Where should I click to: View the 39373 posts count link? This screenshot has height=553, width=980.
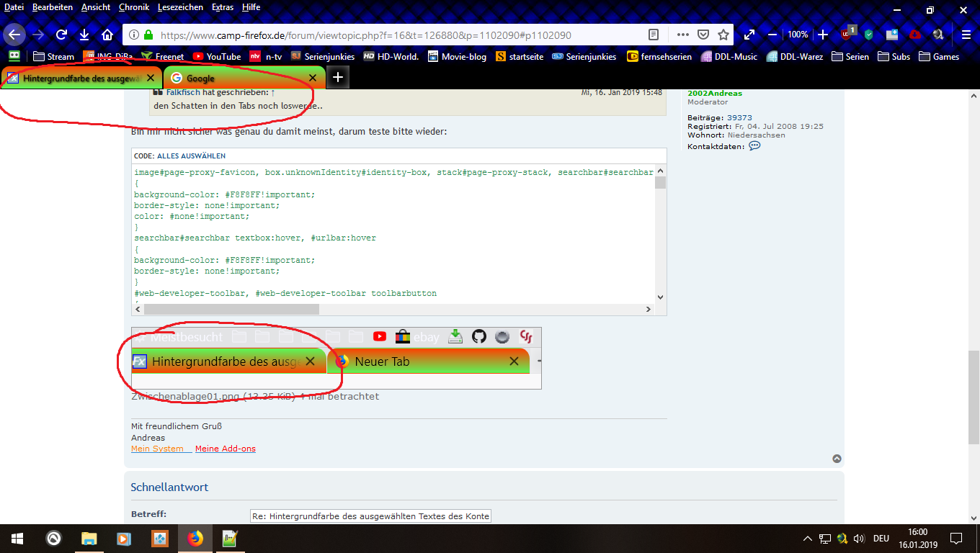[739, 117]
